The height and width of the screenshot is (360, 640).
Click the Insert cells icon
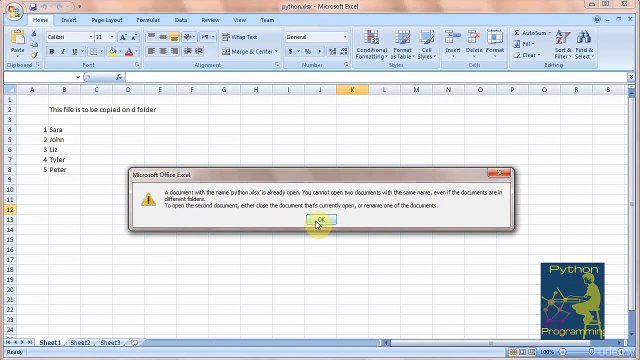453,38
